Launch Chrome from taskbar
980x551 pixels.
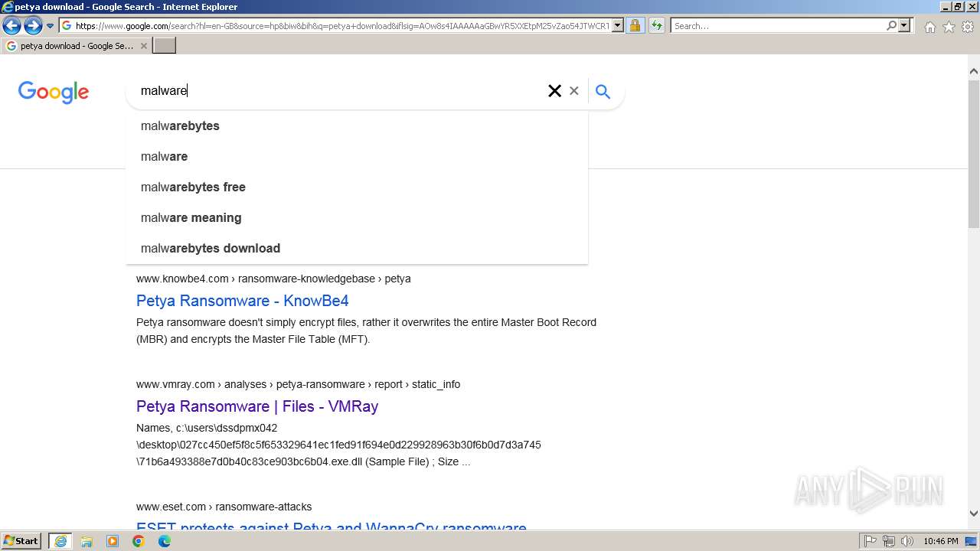pos(139,541)
